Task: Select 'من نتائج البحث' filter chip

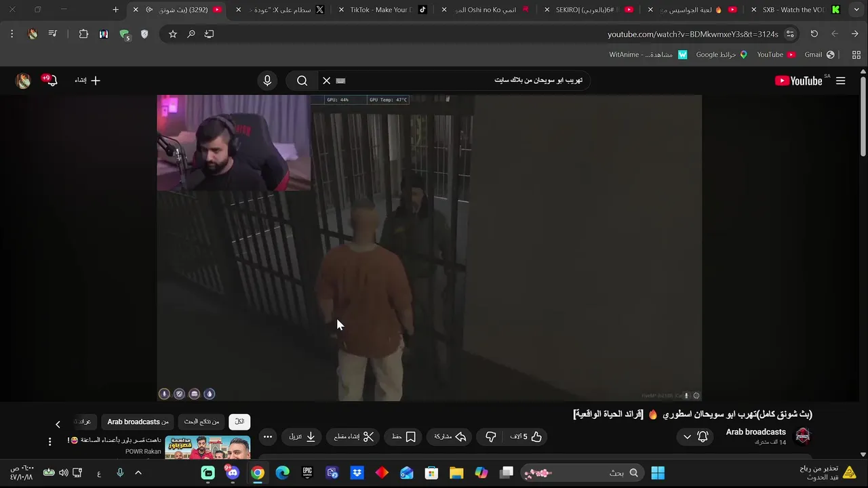Action: pyautogui.click(x=201, y=422)
